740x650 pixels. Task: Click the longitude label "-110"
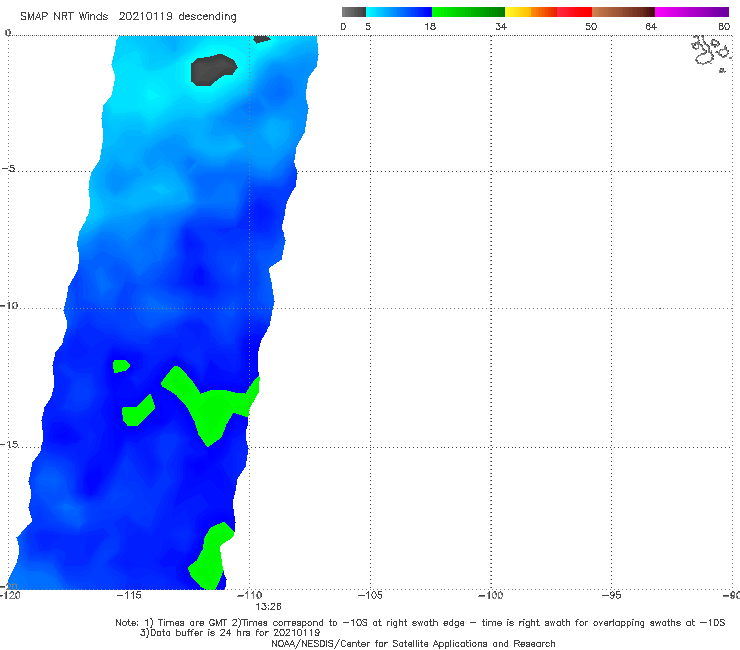(249, 595)
